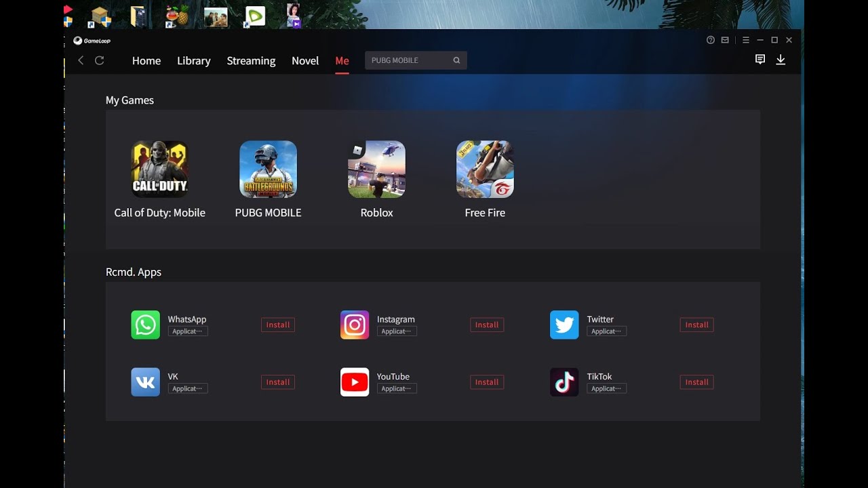
Task: Click the TikTok Applicat… tag
Action: (x=607, y=388)
